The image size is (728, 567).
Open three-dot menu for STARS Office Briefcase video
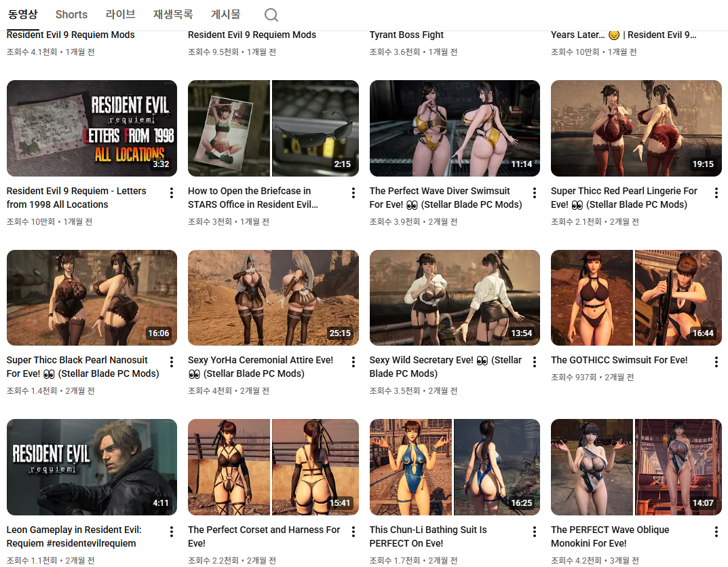tap(353, 193)
